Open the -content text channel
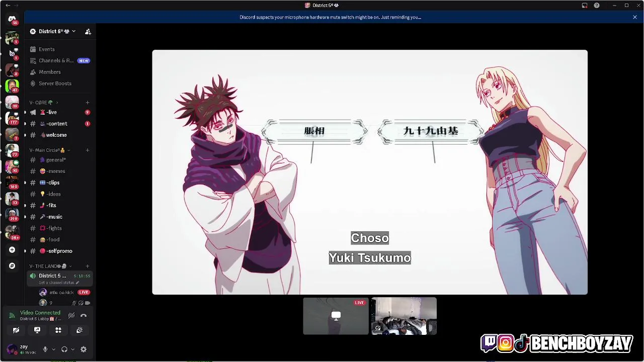 click(x=59, y=124)
